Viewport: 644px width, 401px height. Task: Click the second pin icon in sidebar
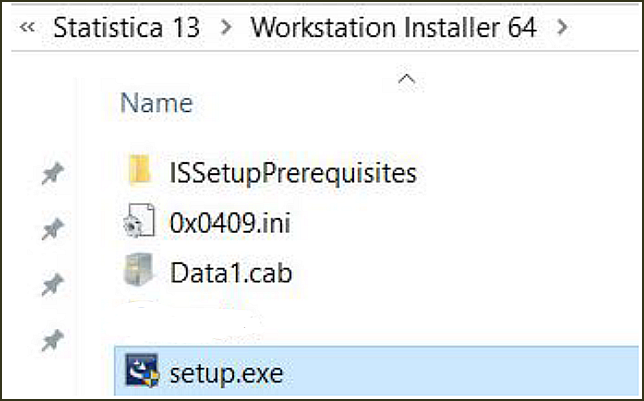click(53, 229)
